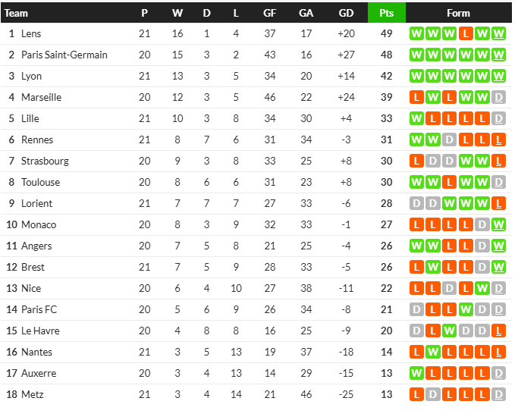The height and width of the screenshot is (420, 518).
Task: Select the Strasbourg team name
Action: [45, 161]
